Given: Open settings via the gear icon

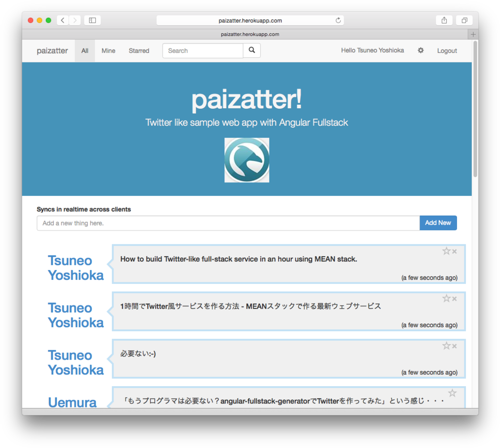Looking at the screenshot, I should 420,50.
